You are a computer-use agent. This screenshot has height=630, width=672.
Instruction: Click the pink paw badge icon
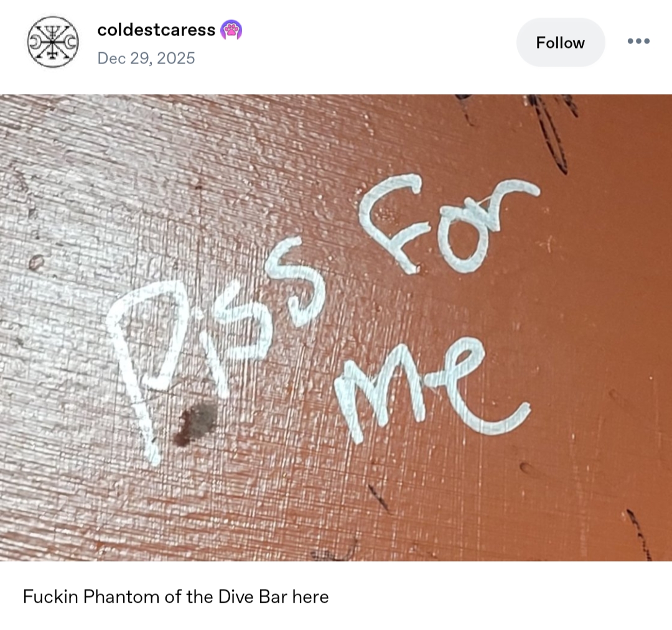[x=231, y=30]
